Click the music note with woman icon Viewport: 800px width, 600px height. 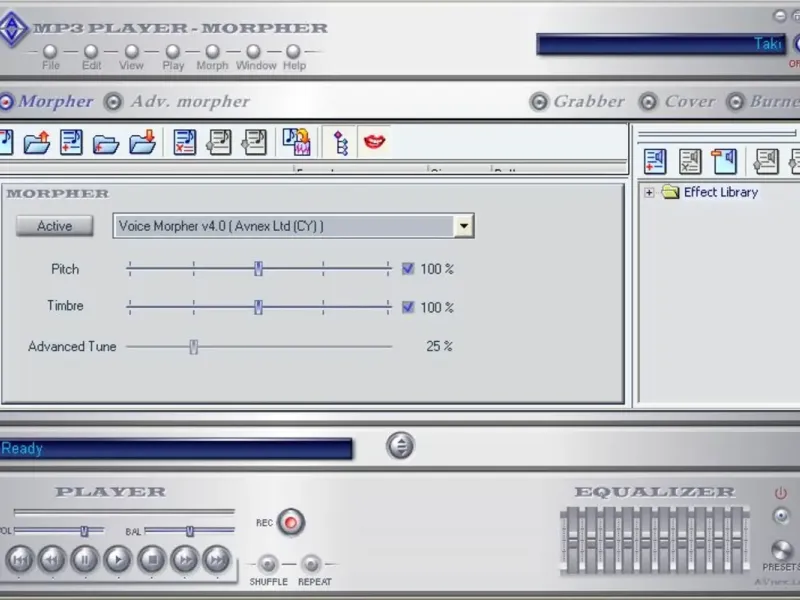296,141
